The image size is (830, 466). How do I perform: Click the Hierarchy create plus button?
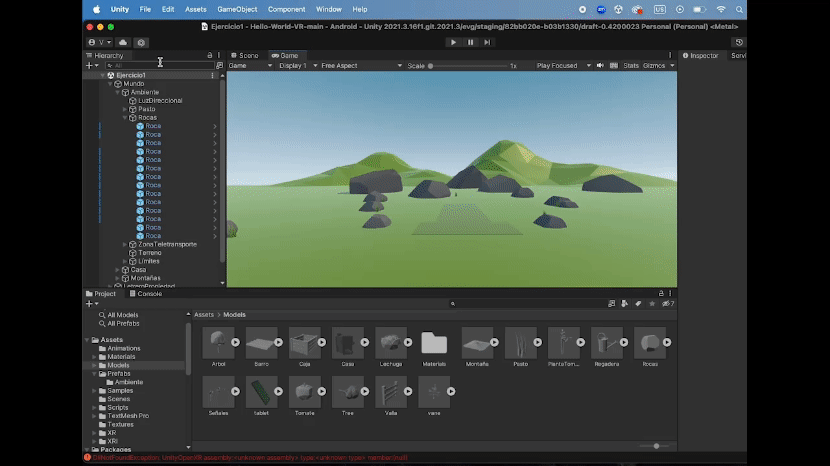tap(92, 66)
